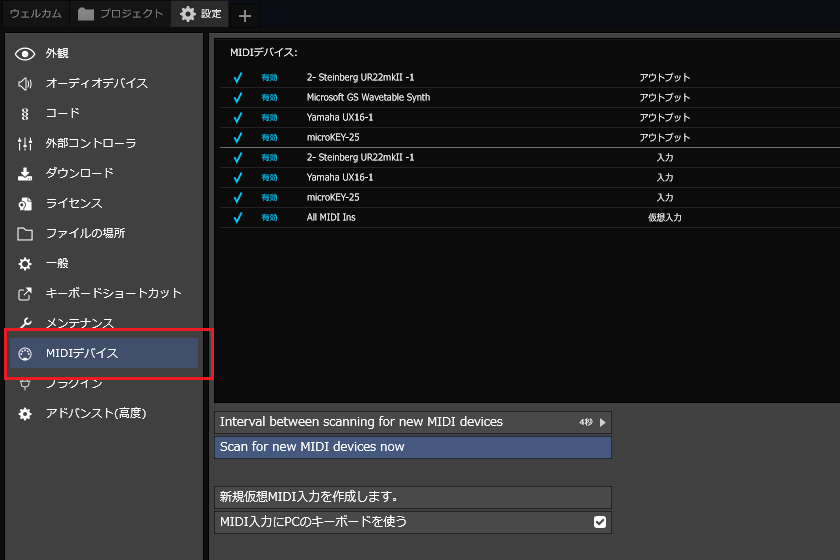This screenshot has width=840, height=560.
Task: Click the export icon for キーボードショートカット
Action: point(26,293)
